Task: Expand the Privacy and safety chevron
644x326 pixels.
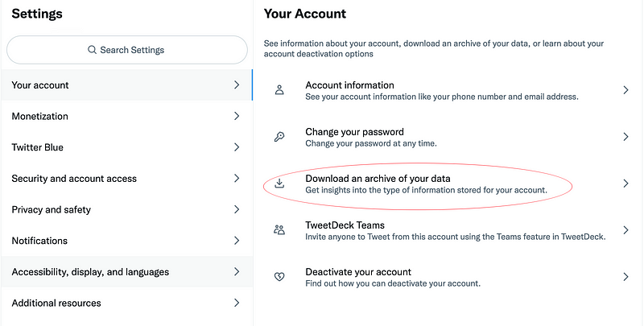Action: (x=237, y=209)
